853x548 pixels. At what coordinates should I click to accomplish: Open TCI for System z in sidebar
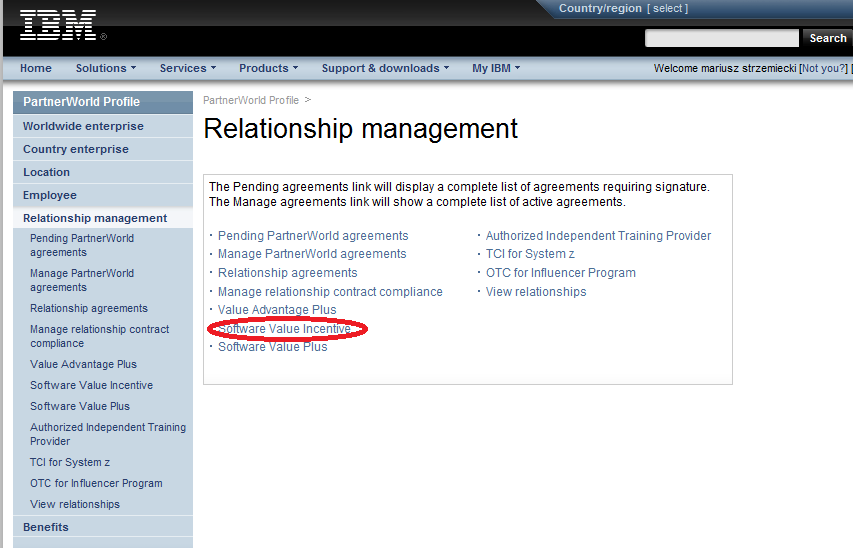(x=70, y=463)
